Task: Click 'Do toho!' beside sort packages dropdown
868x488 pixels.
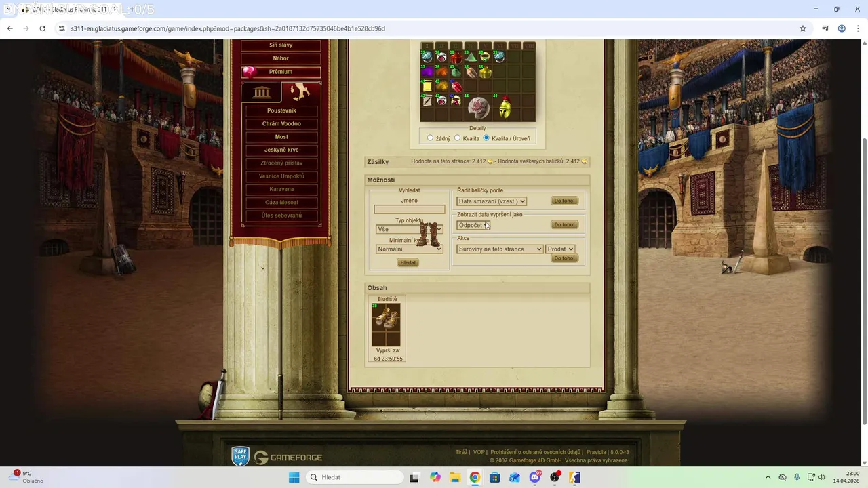Action: coord(564,201)
